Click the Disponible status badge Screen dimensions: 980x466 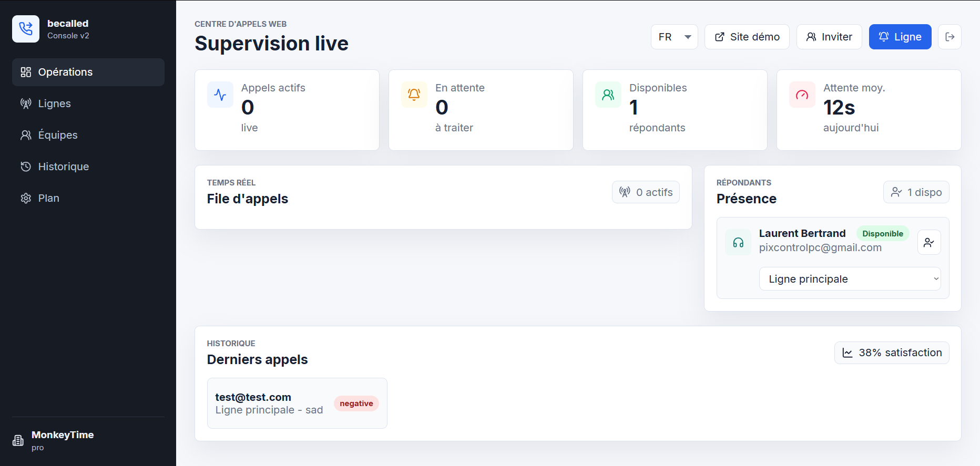coord(883,234)
